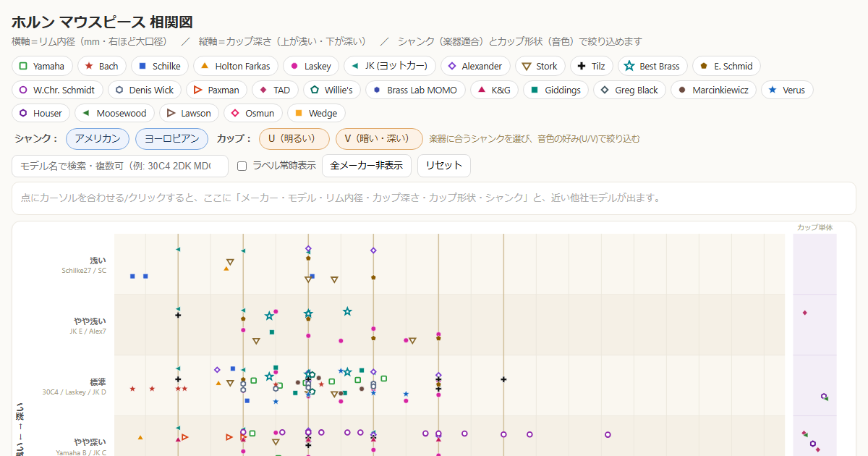Click the black plus marker in やや浅い row
The height and width of the screenshot is (456, 868).
[x=178, y=315]
